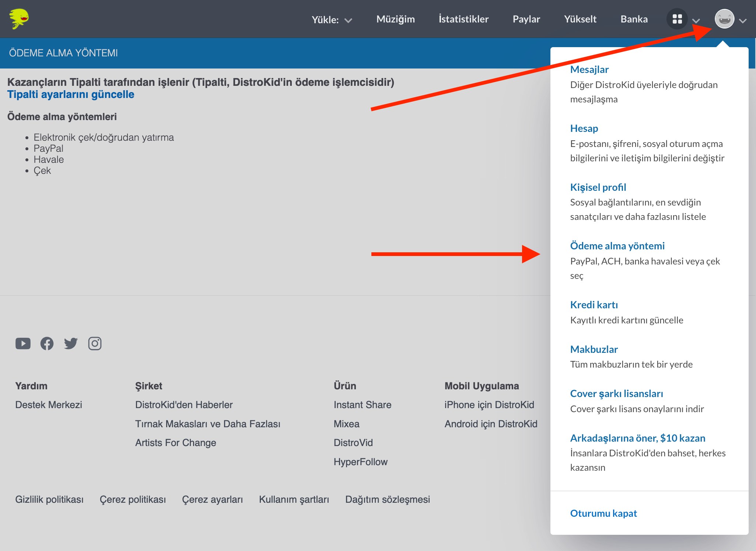Open the apps grid icon menu
Viewport: 756px width, 551px height.
click(677, 19)
